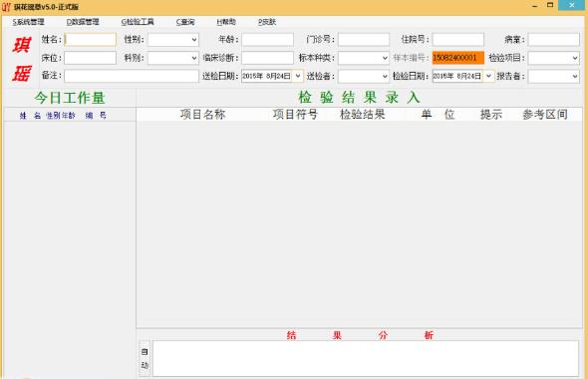Click the 姓名 input field
Image resolution: width=588 pixels, height=379 pixels.
(90, 40)
